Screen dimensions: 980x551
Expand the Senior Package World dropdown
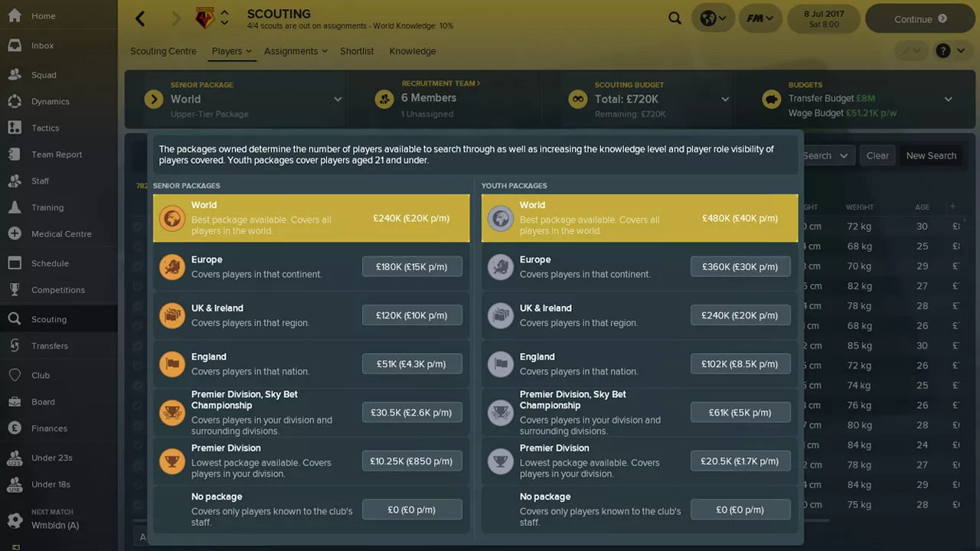click(338, 99)
